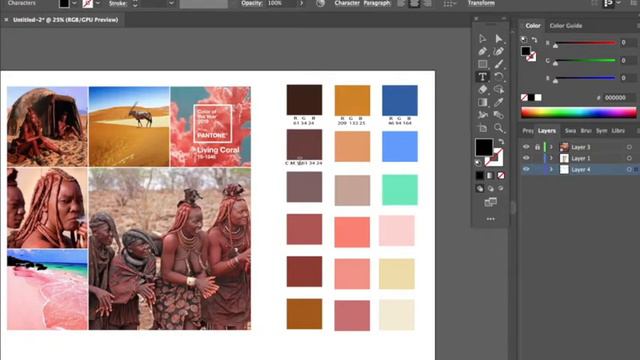Open Character panel link in control bar
The image size is (640, 360).
(x=347, y=3)
